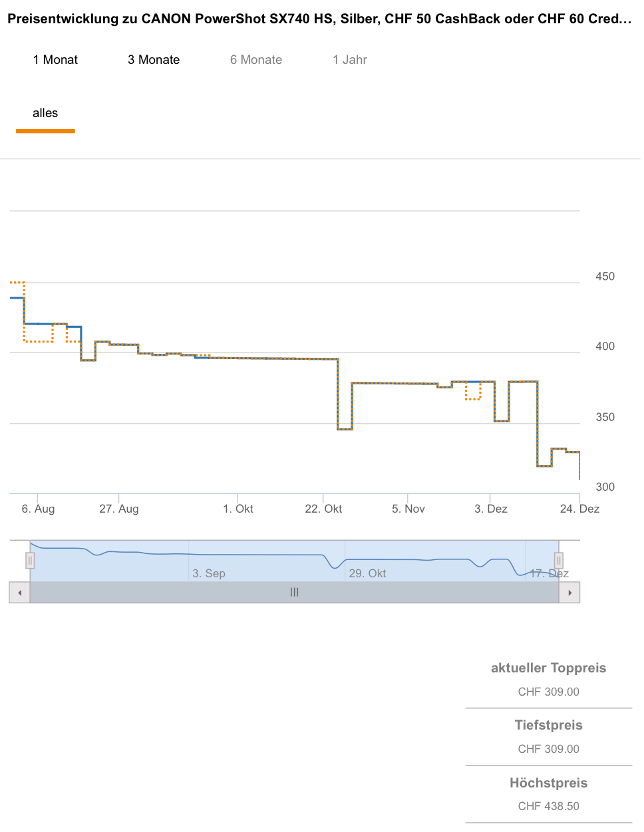Image resolution: width=644 pixels, height=832 pixels.
Task: Click the scrollbar left arrow button
Action: coord(20,593)
